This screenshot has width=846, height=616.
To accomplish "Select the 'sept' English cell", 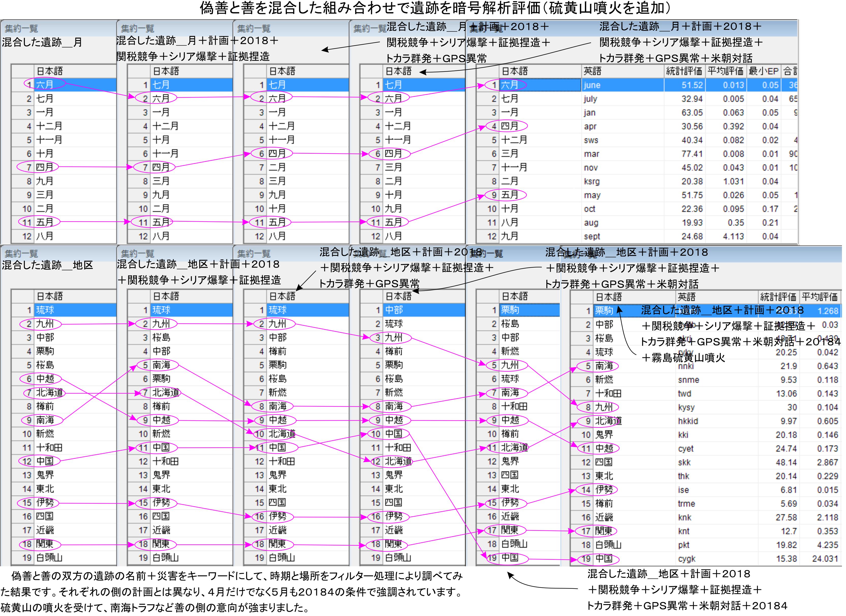I will [592, 236].
